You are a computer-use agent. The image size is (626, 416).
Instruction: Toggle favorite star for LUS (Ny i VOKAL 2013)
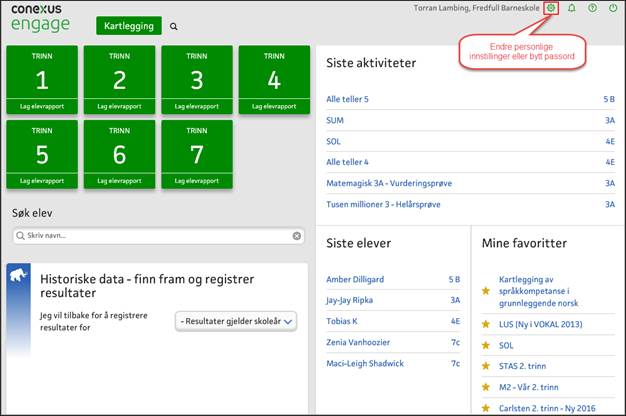point(486,324)
